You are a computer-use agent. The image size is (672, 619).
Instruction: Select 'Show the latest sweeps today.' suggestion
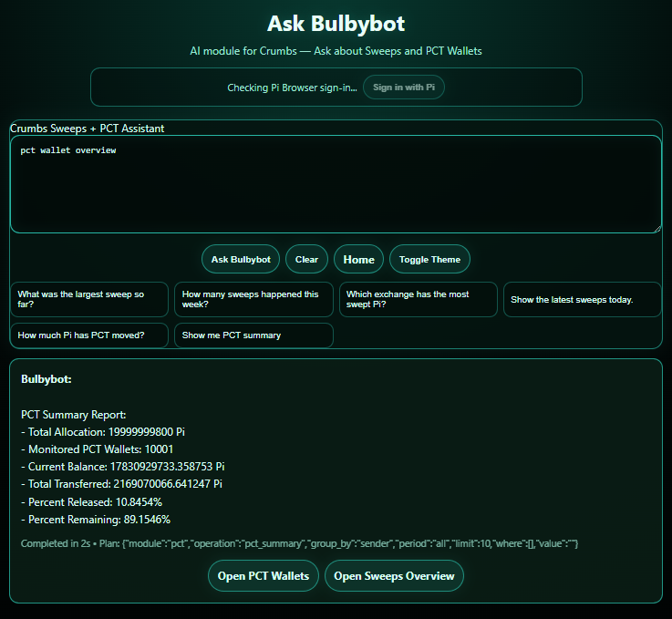click(x=583, y=299)
